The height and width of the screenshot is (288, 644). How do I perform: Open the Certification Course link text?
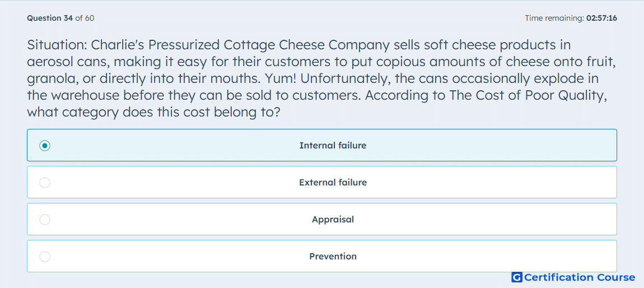[580, 278]
